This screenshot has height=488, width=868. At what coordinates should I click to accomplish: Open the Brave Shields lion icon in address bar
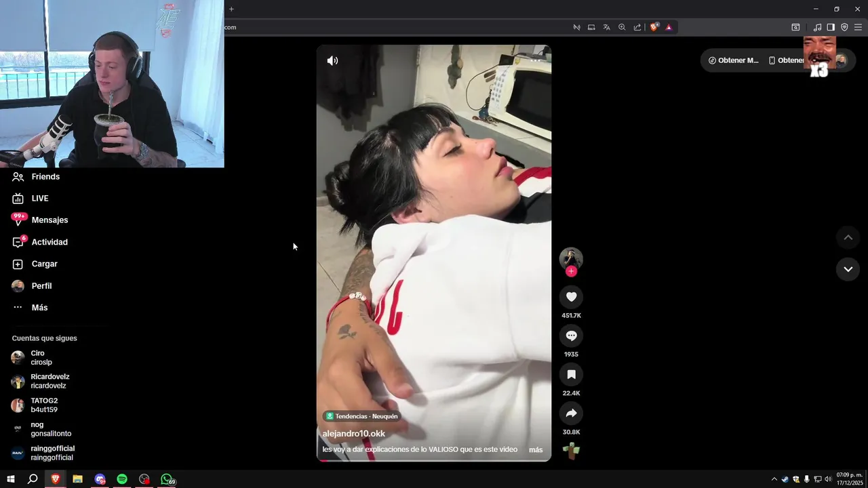click(654, 27)
